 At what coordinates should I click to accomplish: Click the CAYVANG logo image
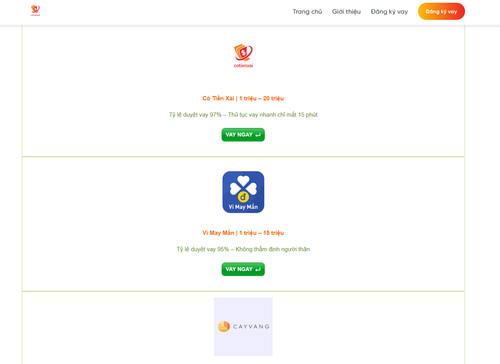(243, 327)
